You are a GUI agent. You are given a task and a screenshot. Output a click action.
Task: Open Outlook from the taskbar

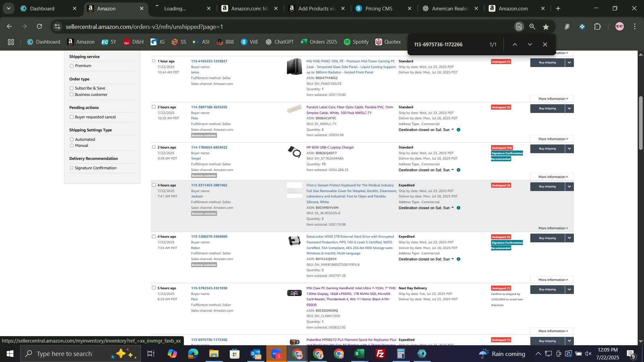tap(255, 354)
